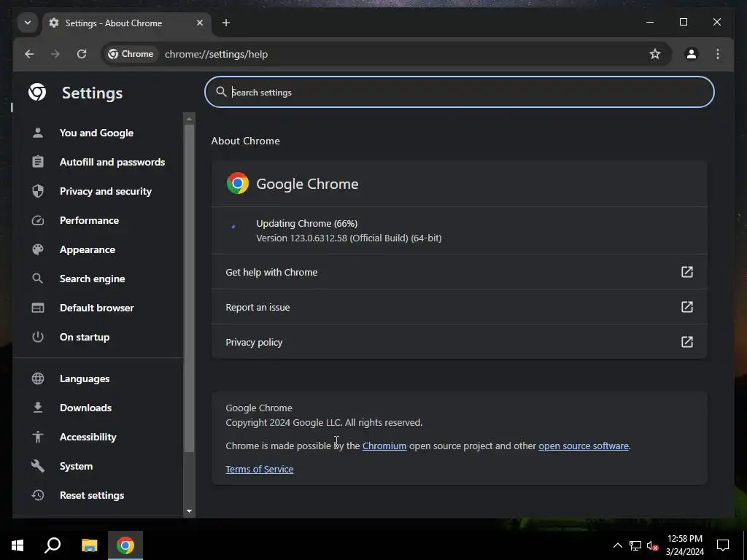Click the Google Chrome logo in About card
Viewport: 747px width, 560px height.
(238, 183)
